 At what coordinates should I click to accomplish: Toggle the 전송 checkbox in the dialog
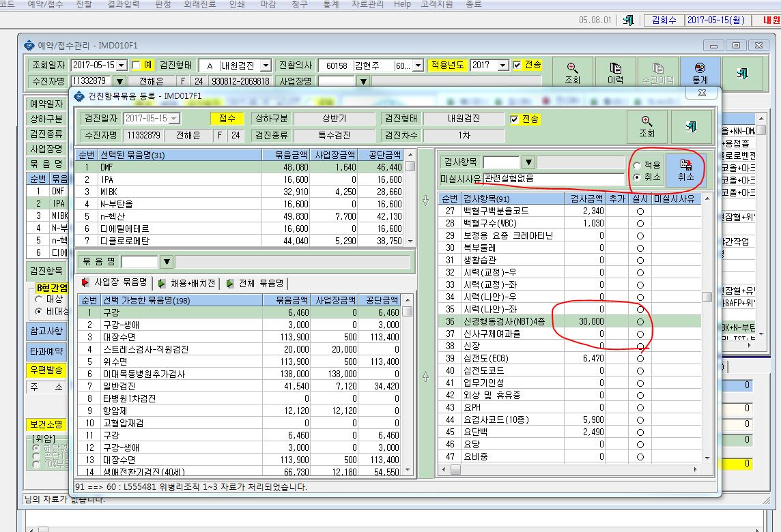pyautogui.click(x=515, y=119)
